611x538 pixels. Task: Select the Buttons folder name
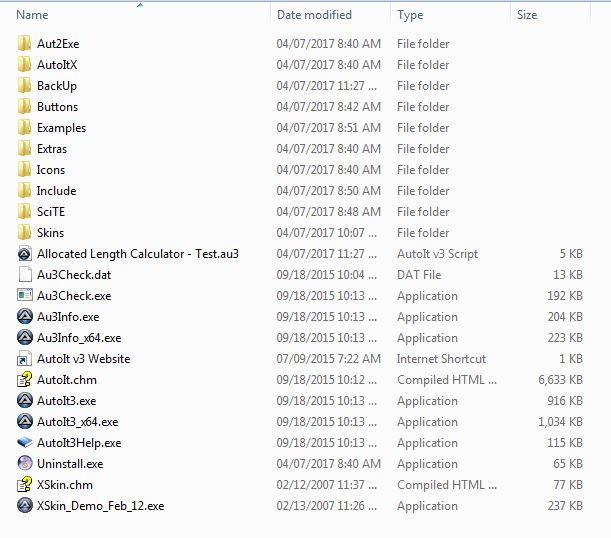tap(58, 107)
